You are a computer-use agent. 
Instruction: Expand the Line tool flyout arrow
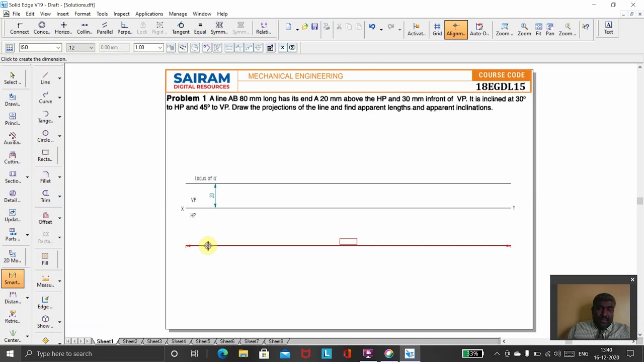point(59,78)
